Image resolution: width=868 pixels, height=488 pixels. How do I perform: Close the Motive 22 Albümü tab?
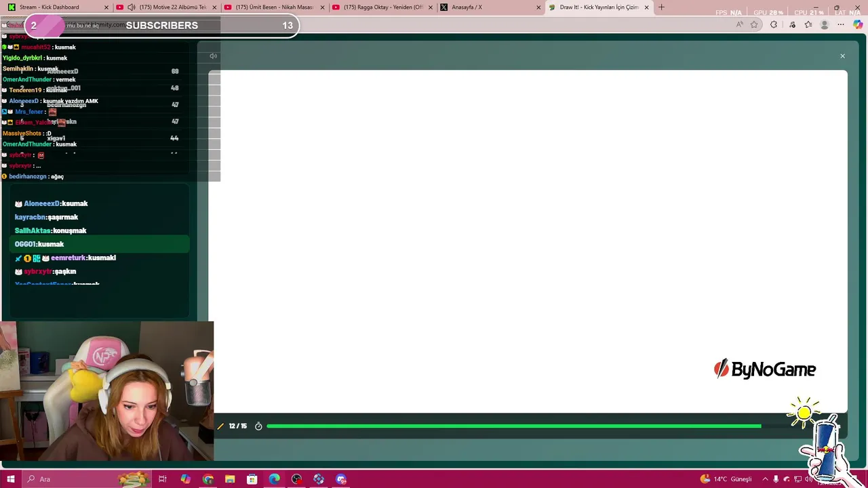pyautogui.click(x=214, y=7)
